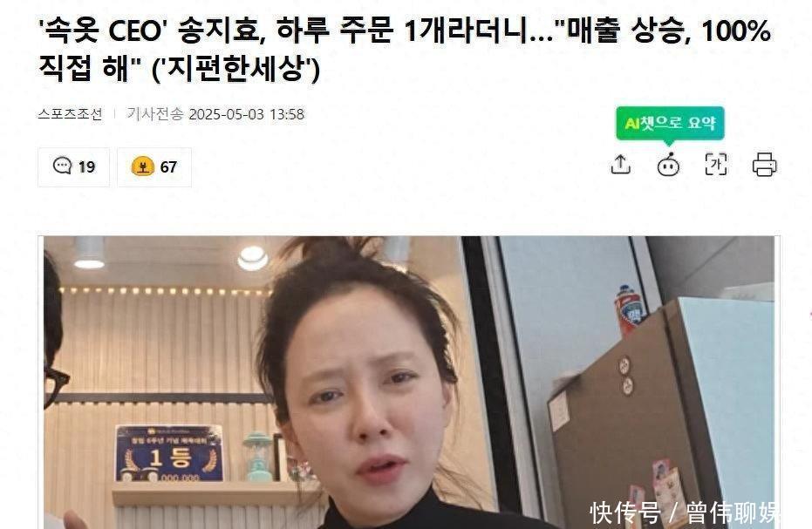The width and height of the screenshot is (812, 529).
Task: Click the blue 1등 sign in photo
Action: 169,453
